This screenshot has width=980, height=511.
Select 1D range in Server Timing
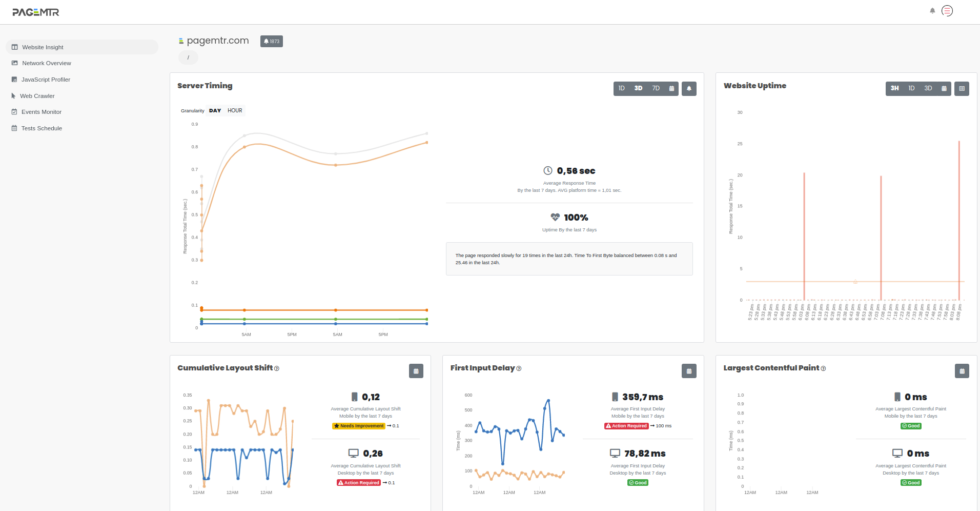pos(621,88)
